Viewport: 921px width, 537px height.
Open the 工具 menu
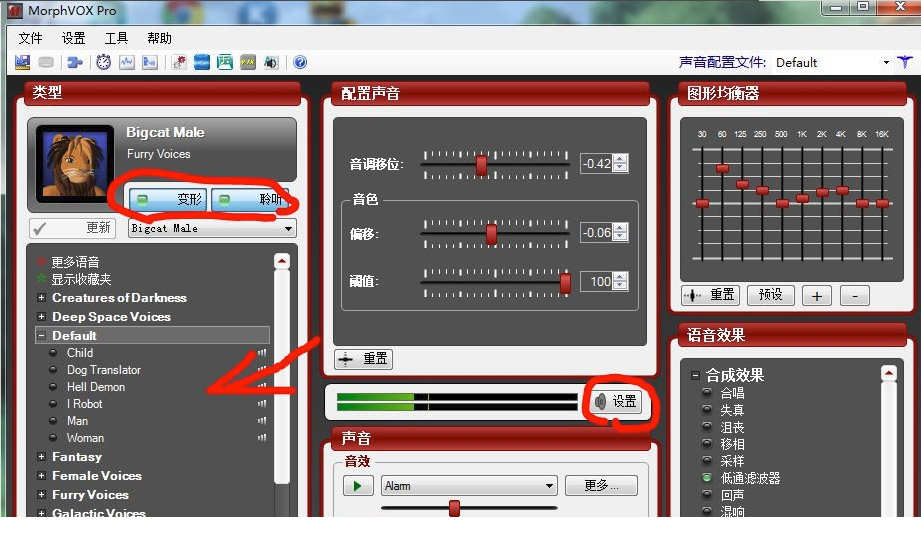[116, 38]
